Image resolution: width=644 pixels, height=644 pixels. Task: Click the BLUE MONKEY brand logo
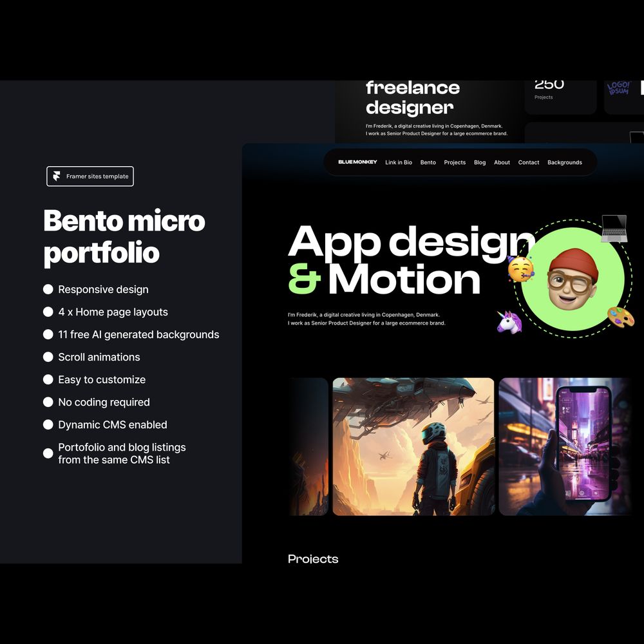(357, 162)
